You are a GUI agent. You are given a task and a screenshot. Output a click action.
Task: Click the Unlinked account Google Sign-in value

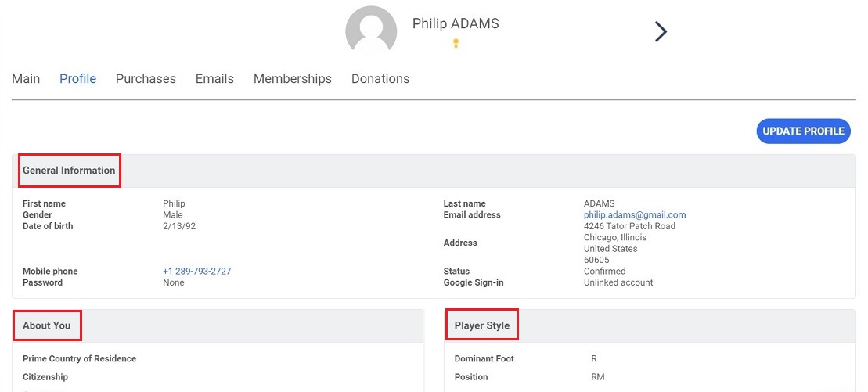(x=618, y=282)
